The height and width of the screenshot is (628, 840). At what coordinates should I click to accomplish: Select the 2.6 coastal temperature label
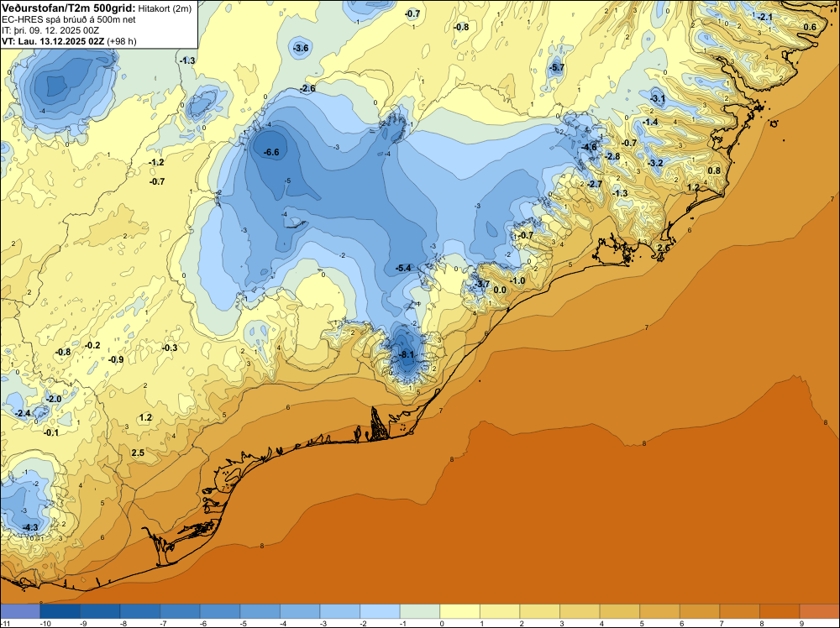point(664,248)
